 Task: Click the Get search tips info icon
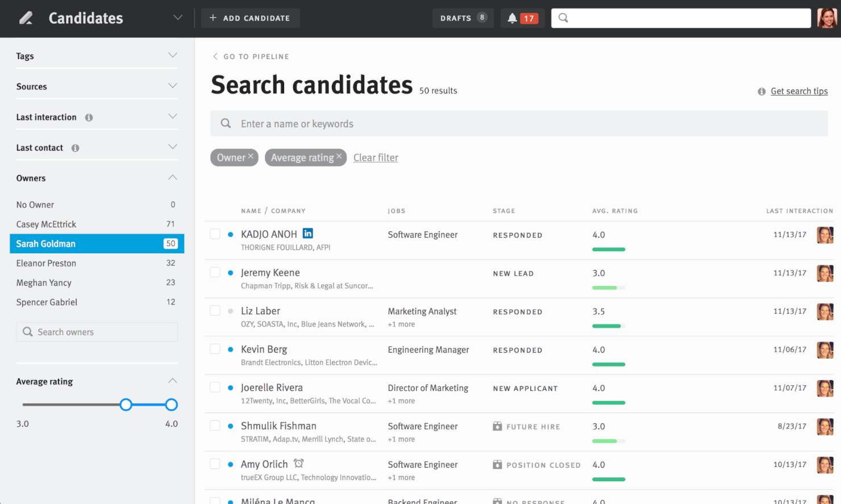pos(761,91)
